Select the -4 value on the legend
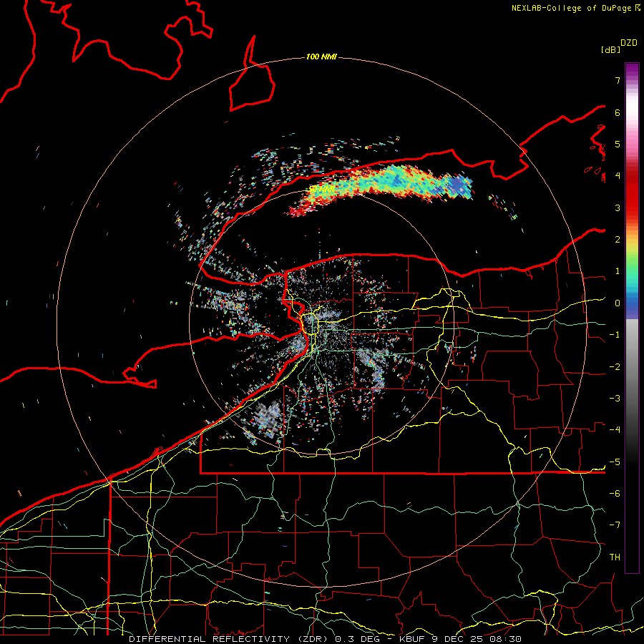 (615, 430)
